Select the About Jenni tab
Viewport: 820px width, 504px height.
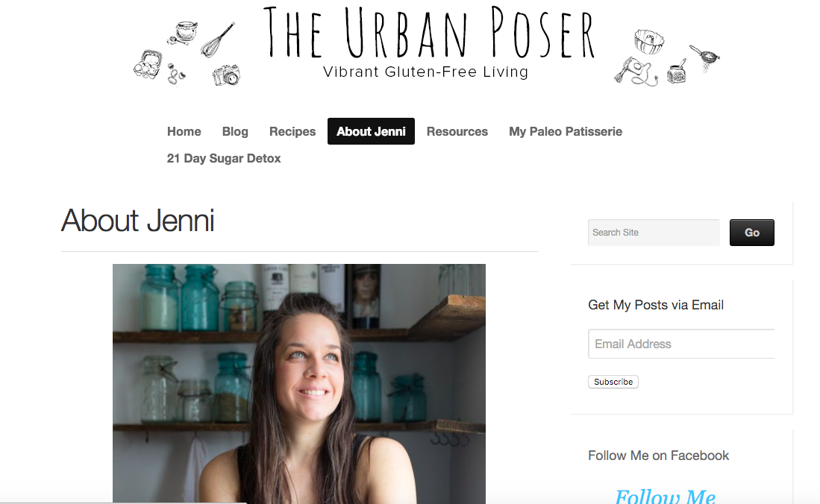tap(371, 131)
